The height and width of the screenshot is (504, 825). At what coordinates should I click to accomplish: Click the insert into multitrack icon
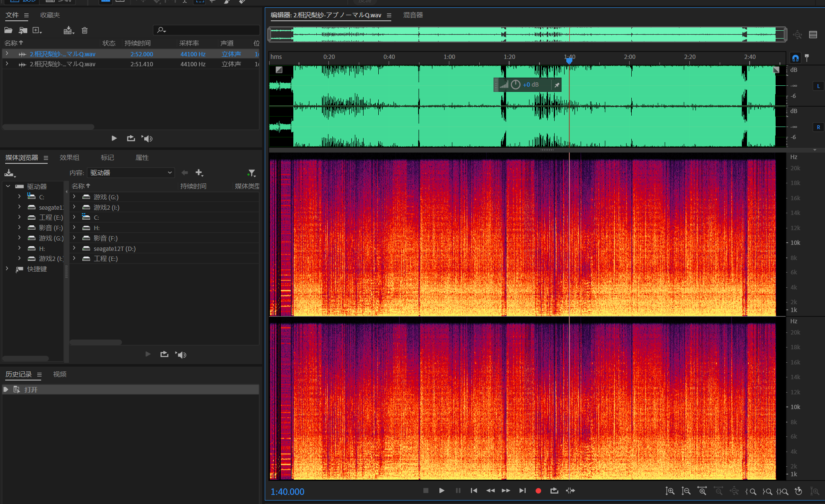68,30
